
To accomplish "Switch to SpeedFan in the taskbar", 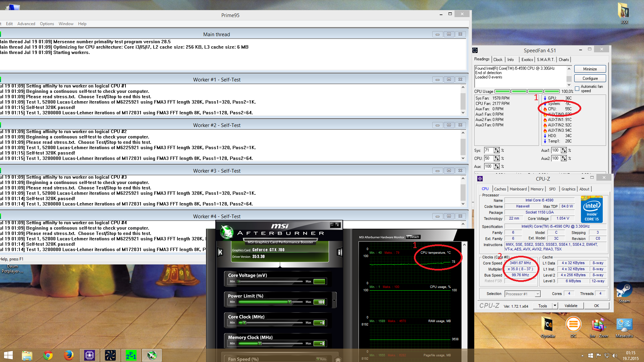I will pyautogui.click(x=110, y=355).
